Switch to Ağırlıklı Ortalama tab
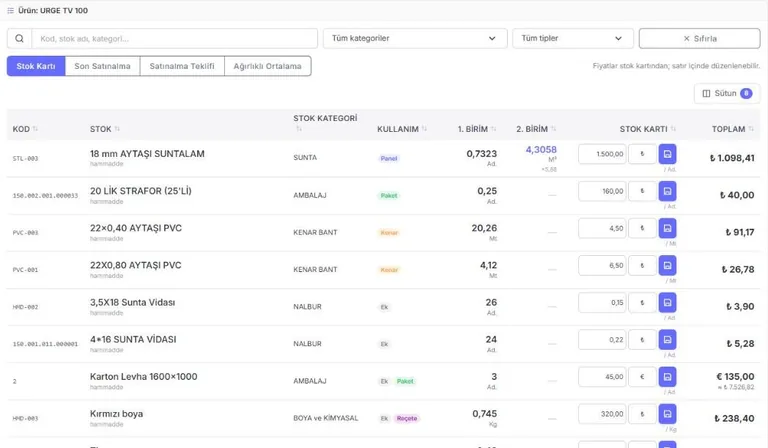The width and height of the screenshot is (768, 448). click(x=267, y=66)
